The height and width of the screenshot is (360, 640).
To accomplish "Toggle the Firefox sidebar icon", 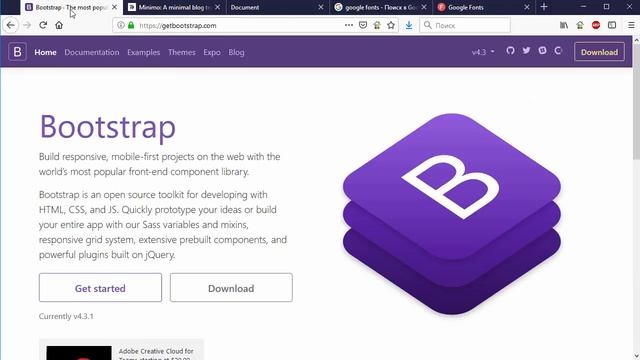I will 612,25.
